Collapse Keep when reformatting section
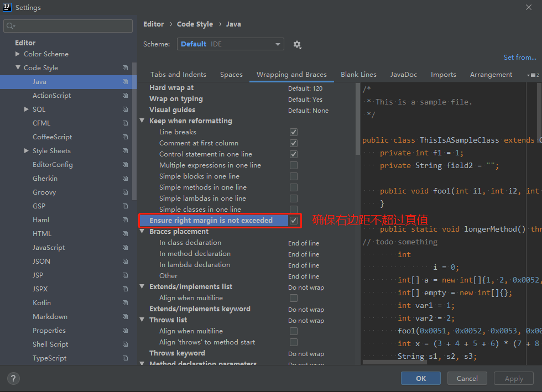 [x=142, y=121]
